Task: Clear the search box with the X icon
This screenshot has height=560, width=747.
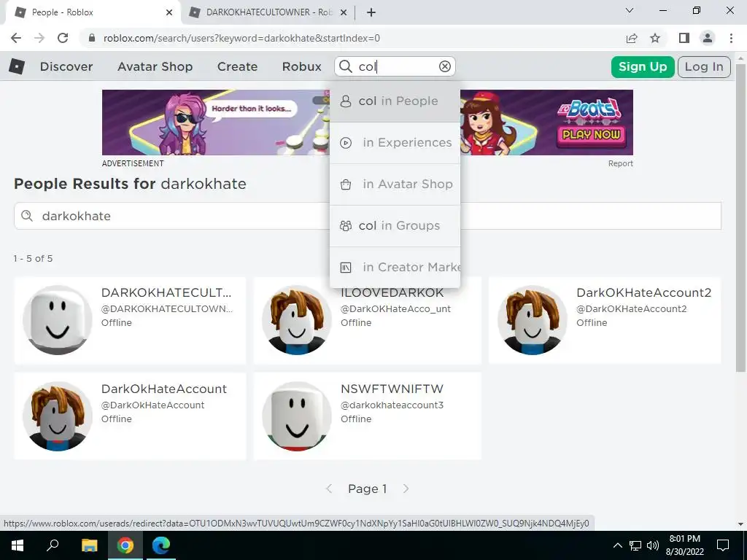Action: click(444, 66)
